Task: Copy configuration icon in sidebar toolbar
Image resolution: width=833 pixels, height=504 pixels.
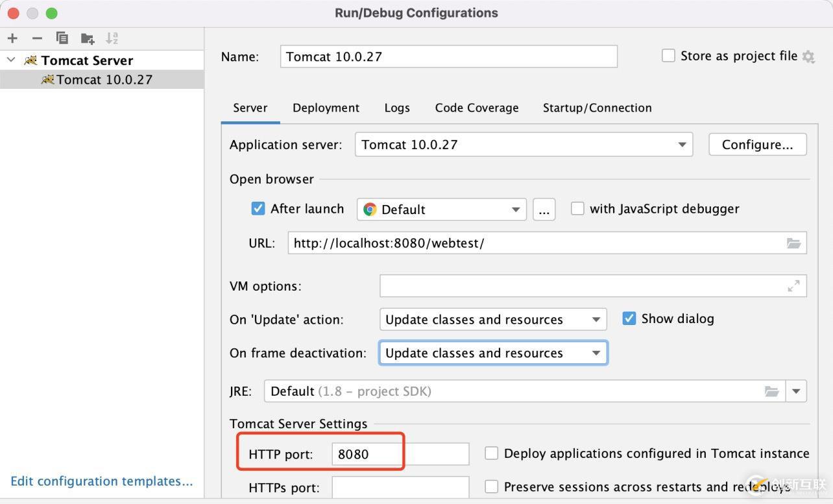Action: click(62, 38)
